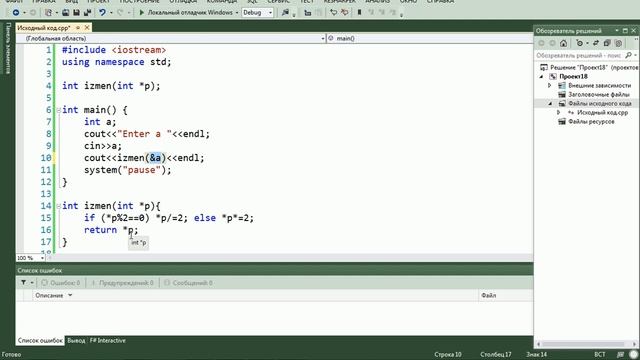Click the new project toolbar icon
640x360 pixels.
tap(48, 13)
